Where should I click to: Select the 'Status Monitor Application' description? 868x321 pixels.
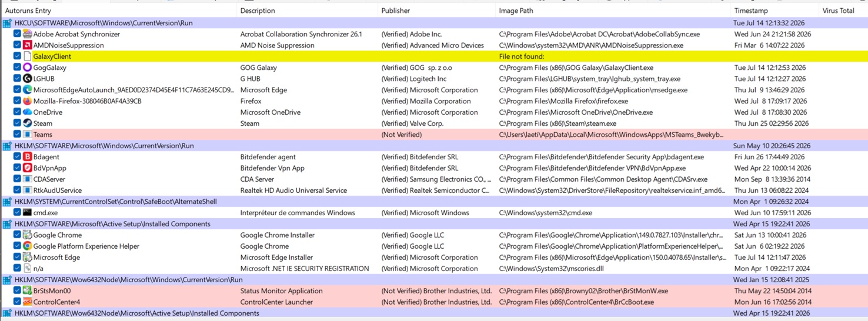click(281, 291)
